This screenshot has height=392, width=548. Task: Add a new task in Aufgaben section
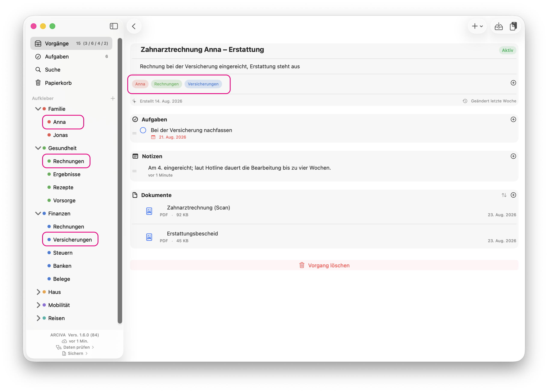pyautogui.click(x=513, y=120)
